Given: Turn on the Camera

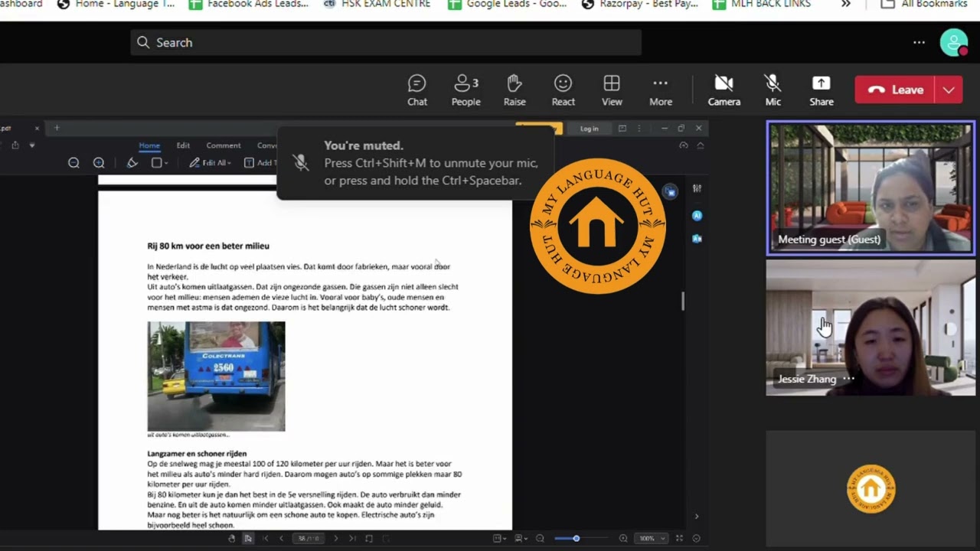Looking at the screenshot, I should click(724, 90).
